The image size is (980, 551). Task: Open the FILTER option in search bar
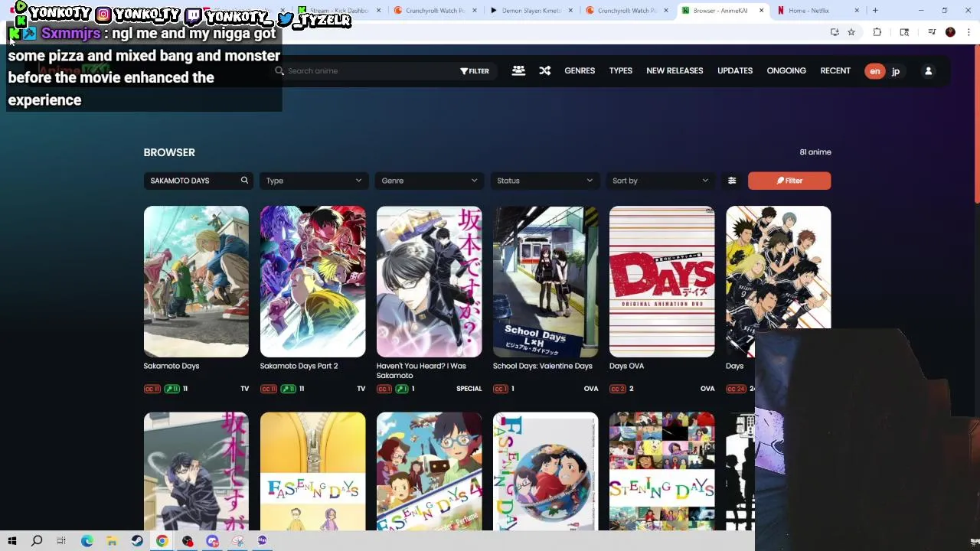pyautogui.click(x=475, y=71)
